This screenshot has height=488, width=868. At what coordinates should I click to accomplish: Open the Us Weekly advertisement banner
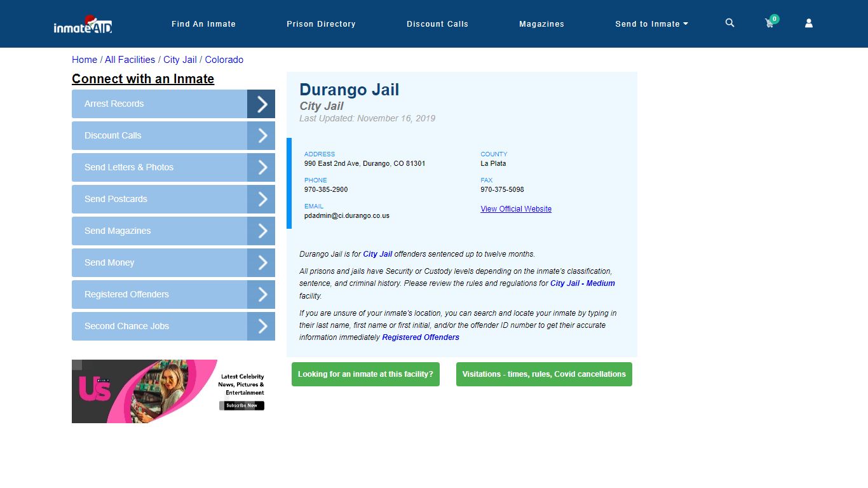coord(173,391)
